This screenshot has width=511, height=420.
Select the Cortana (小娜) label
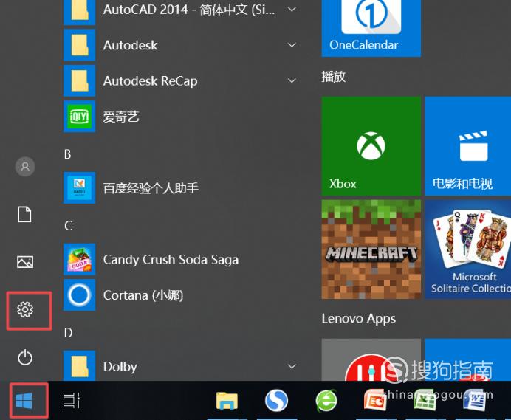[143, 295]
